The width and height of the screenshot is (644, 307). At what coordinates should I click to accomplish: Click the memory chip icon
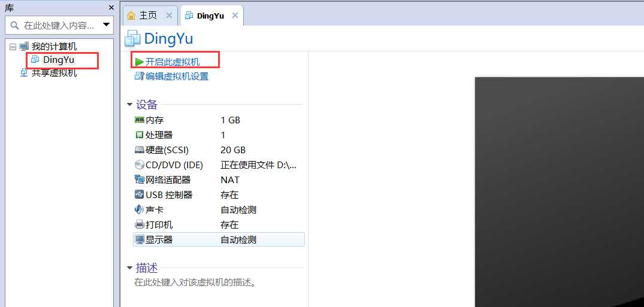tap(139, 120)
